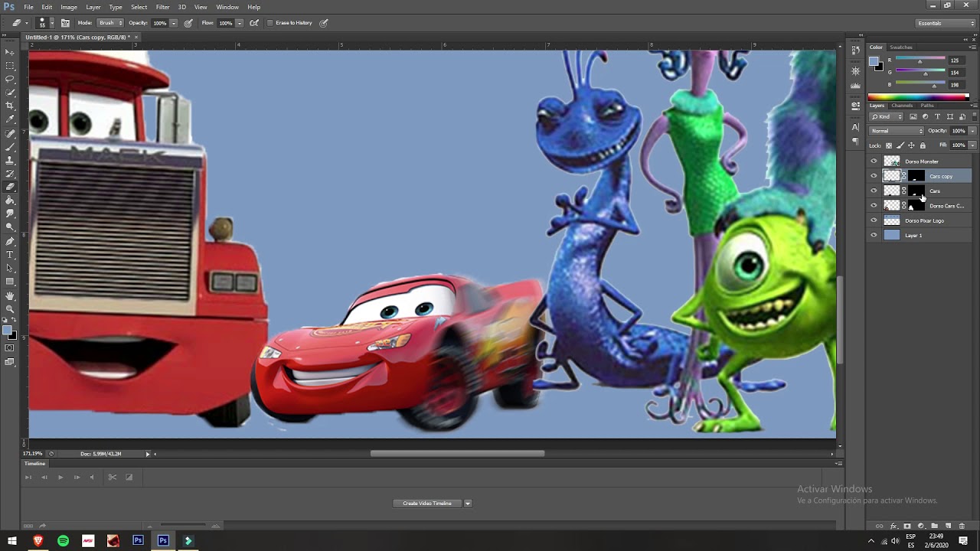Click the Create Video Timeline button
This screenshot has height=551, width=980.
pos(427,504)
